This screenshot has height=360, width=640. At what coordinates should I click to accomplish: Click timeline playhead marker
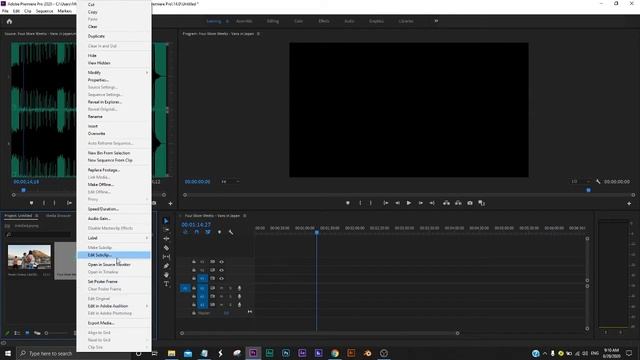coord(317,232)
